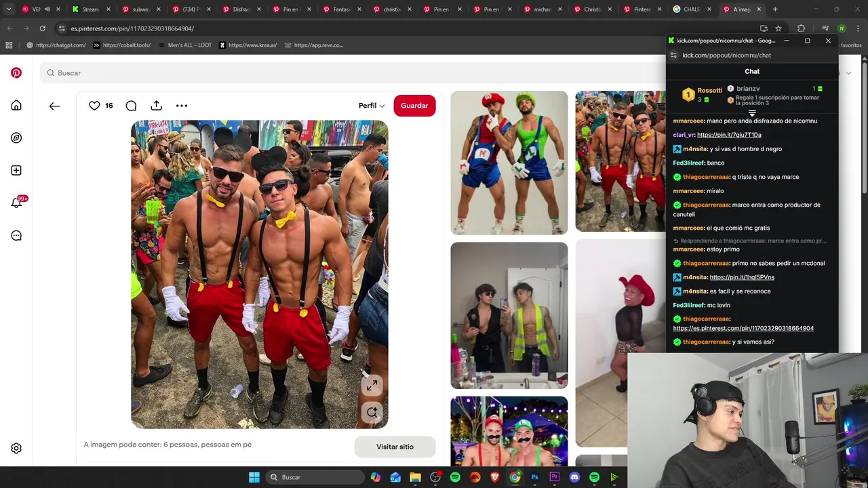The height and width of the screenshot is (488, 868).
Task: Open the Mario and Luigi costume pin
Action: 509,163
